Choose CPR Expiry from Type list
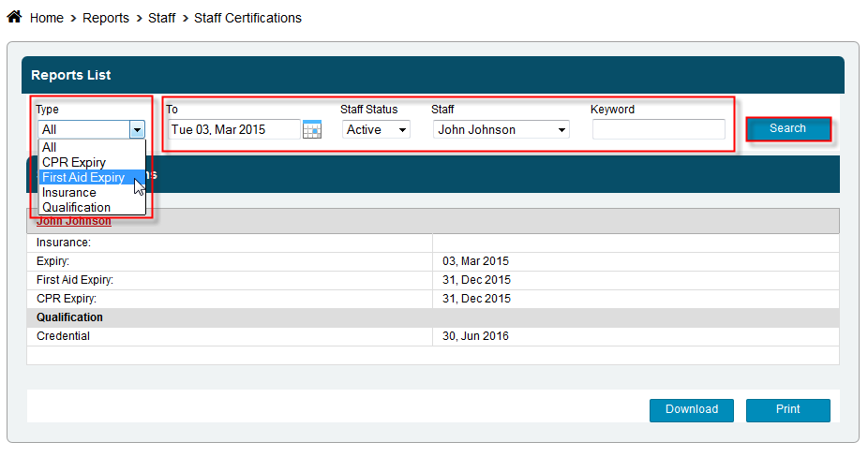Screen dimensions: 868x457 (x=74, y=162)
